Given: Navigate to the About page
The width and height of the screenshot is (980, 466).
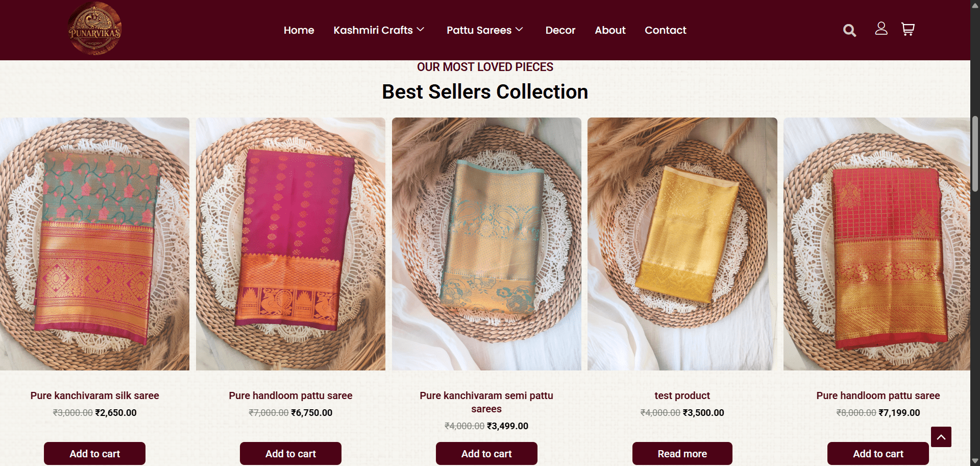Looking at the screenshot, I should 610,30.
